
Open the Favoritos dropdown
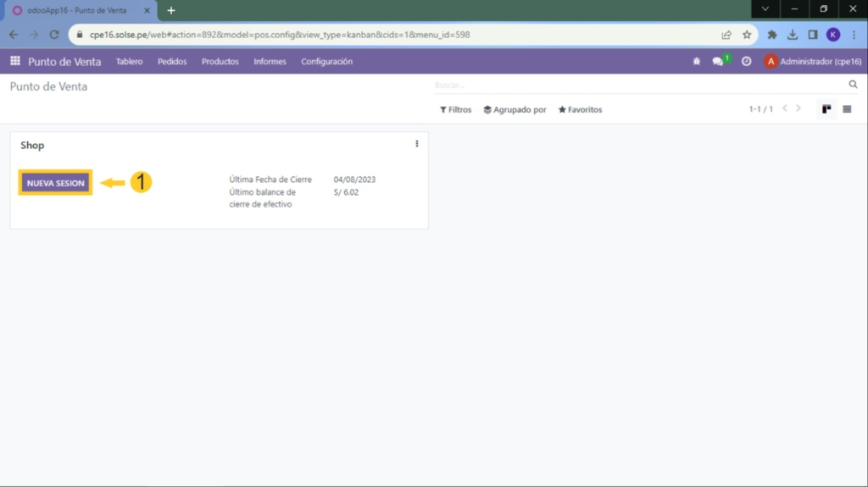coord(580,109)
